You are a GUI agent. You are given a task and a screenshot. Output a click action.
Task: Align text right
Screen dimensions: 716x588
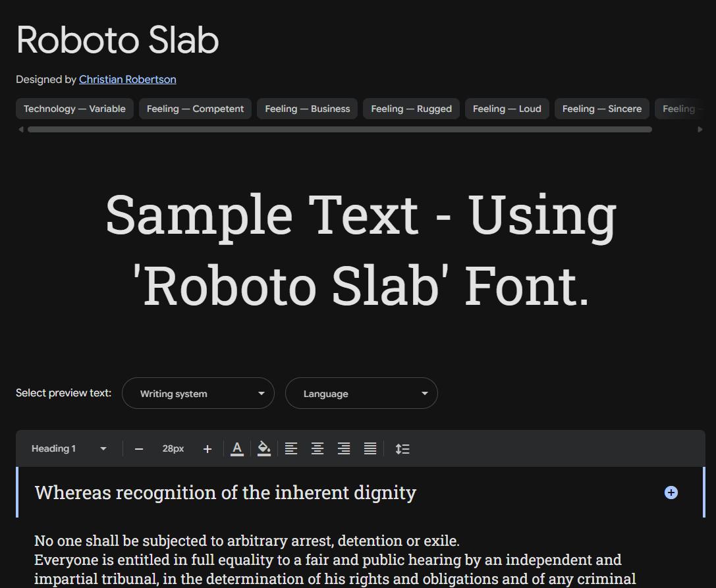click(x=344, y=449)
